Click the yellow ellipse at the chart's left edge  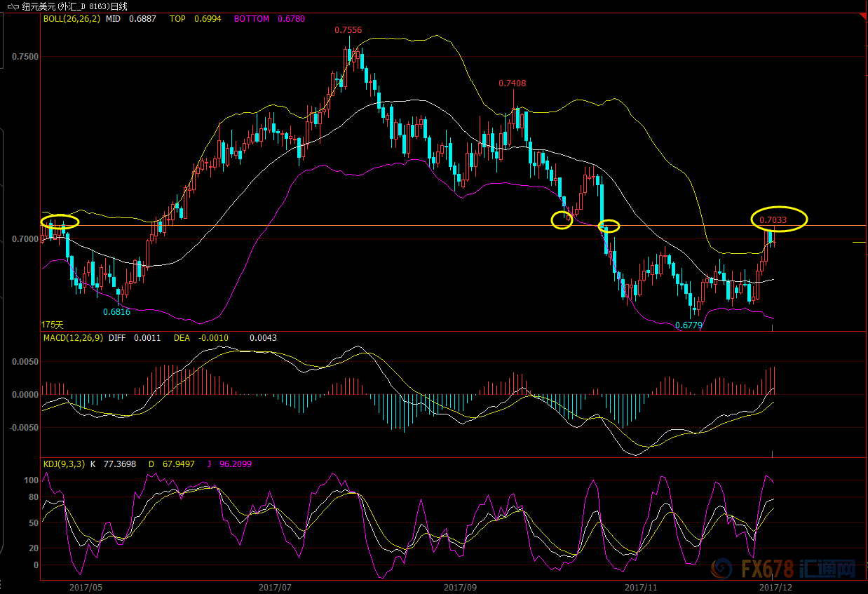[x=60, y=222]
